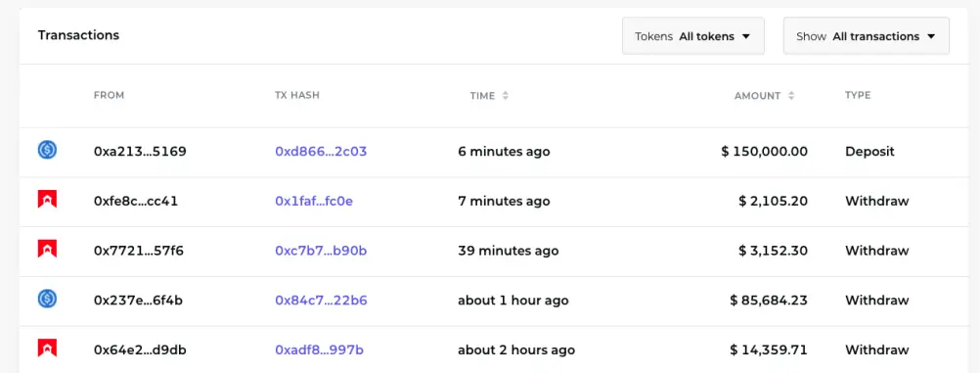Select address 0xa213...5169
Image resolution: width=980 pixels, height=373 pixels.
pos(140,152)
